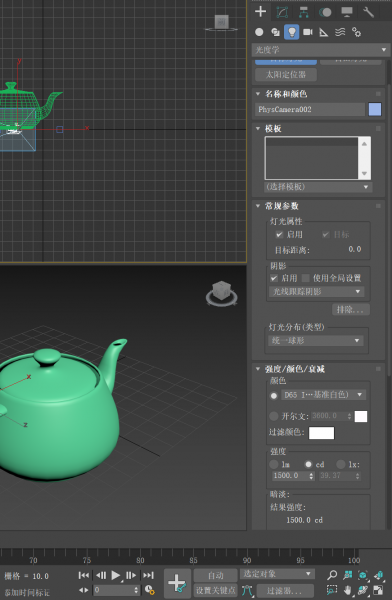Collapse the 模板 rollout
The height and width of the screenshot is (600, 392).
point(273,129)
